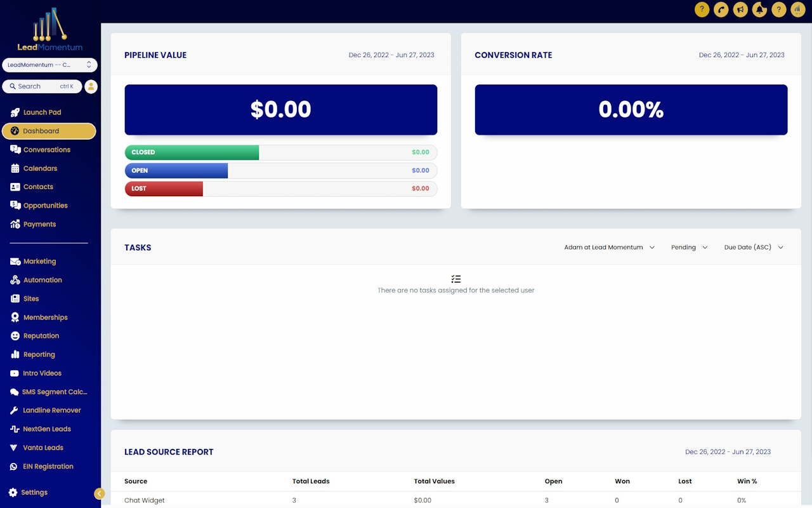The width and height of the screenshot is (812, 508).
Task: Click the Source column header
Action: tap(136, 481)
